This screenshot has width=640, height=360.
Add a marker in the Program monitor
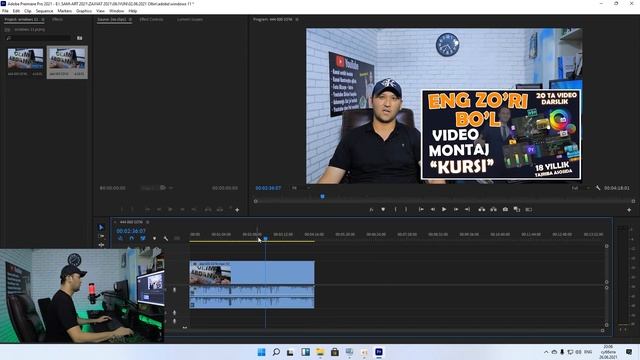pos(383,209)
